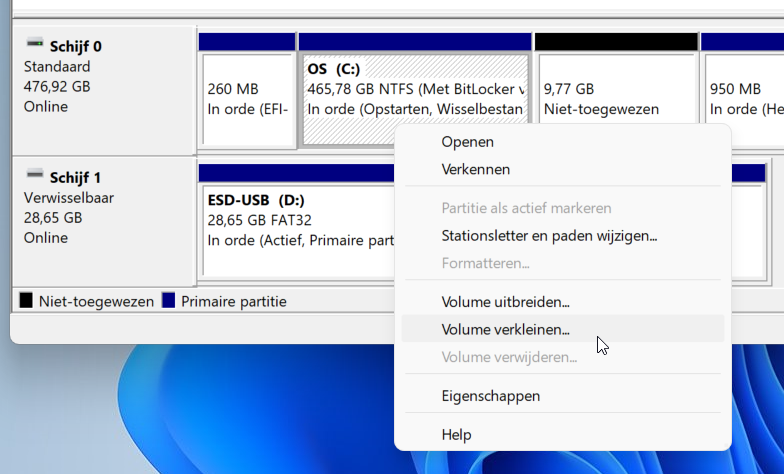Click the black Niet-toegewezen legend swatch

(26, 300)
